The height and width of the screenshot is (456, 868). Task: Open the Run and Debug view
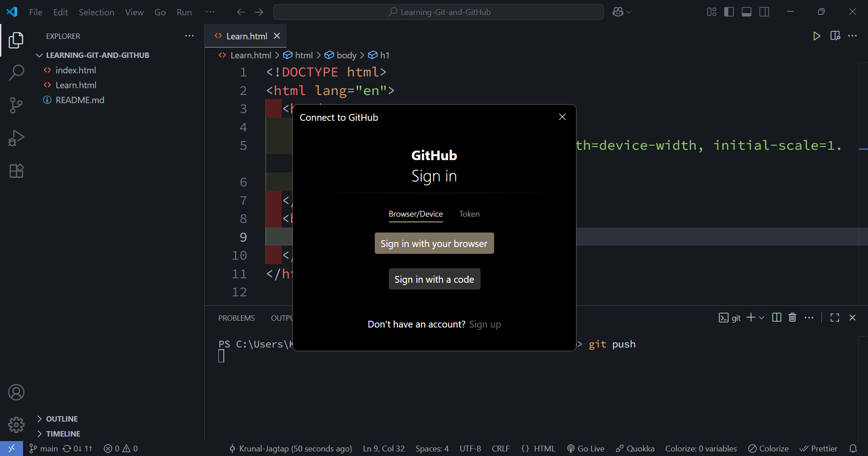coord(16,138)
